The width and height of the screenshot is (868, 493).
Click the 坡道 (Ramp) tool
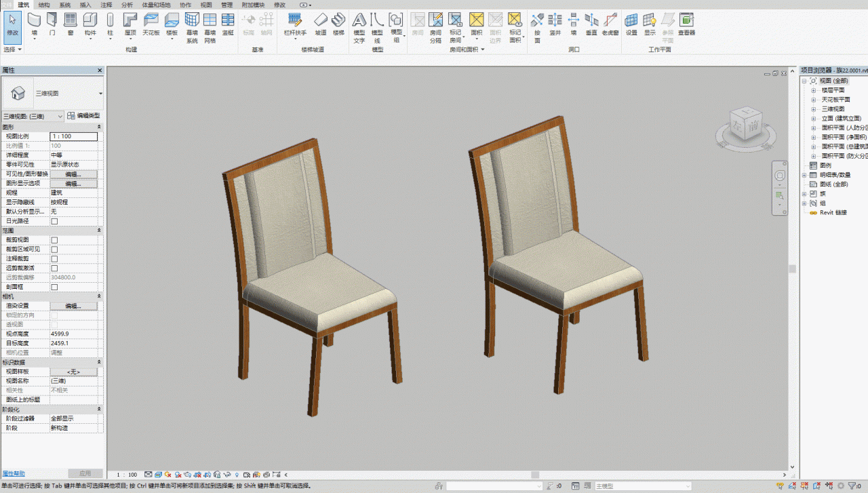pyautogui.click(x=321, y=24)
